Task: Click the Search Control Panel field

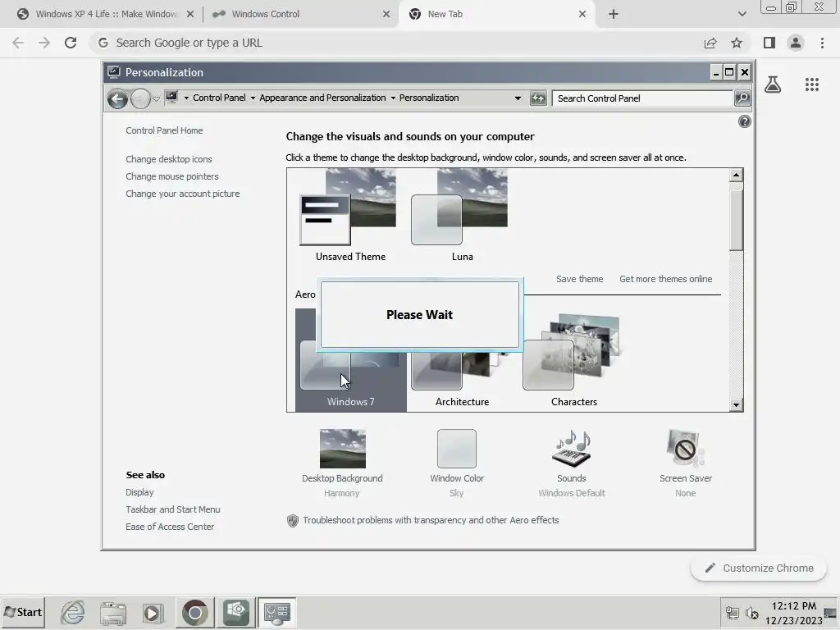Action: pos(641,98)
